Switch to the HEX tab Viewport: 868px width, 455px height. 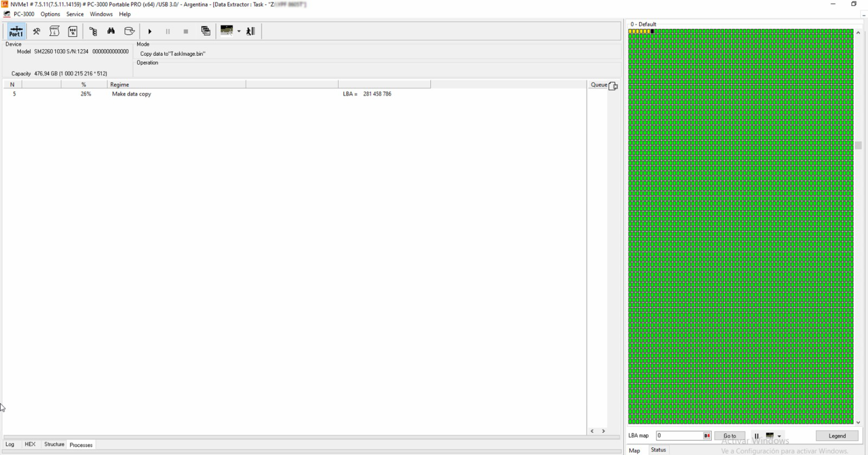(30, 445)
